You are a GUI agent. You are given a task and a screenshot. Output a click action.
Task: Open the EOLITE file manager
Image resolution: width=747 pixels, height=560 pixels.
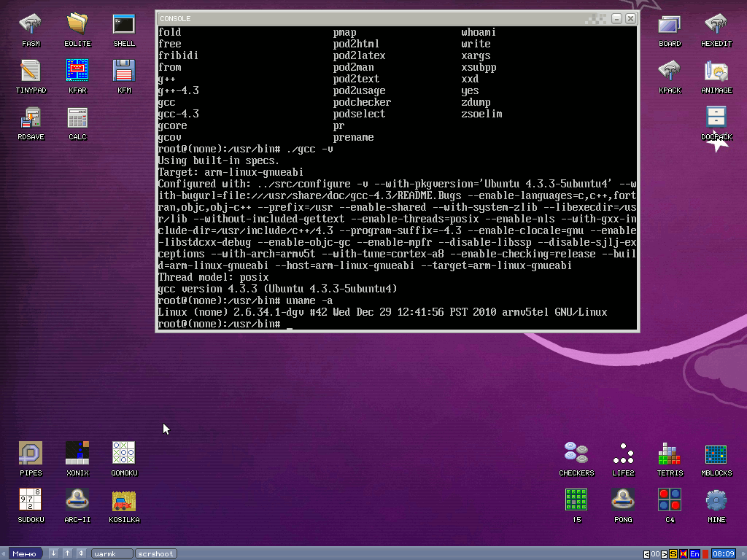point(77,22)
